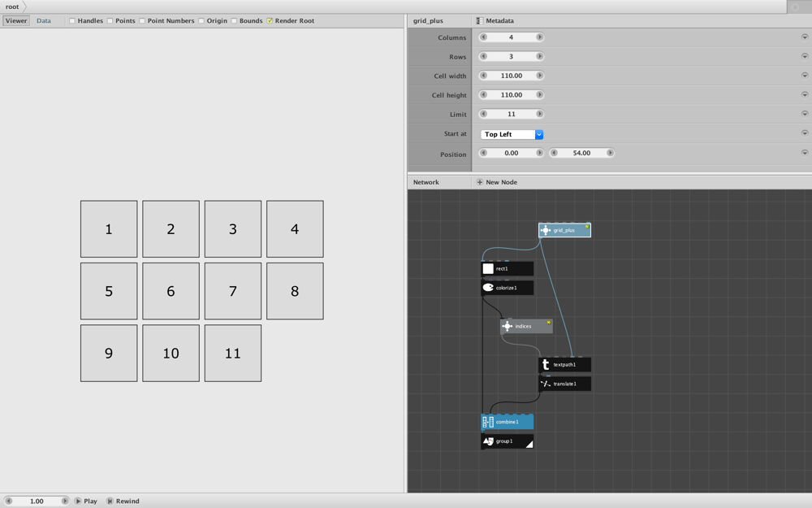Click the render flag corner on group1

529,444
